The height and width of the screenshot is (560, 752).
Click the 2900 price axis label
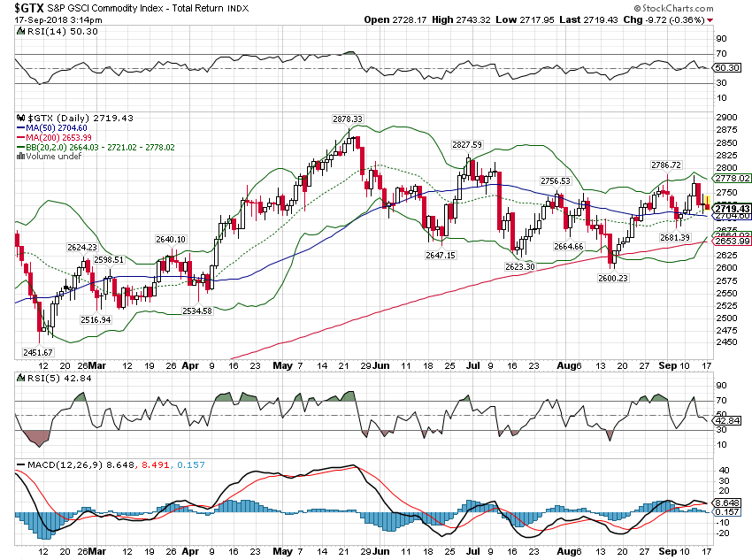726,118
